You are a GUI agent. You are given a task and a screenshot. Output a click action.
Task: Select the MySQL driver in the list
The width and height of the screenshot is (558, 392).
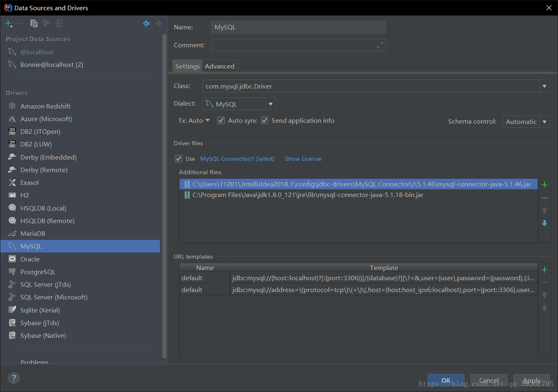pos(80,246)
